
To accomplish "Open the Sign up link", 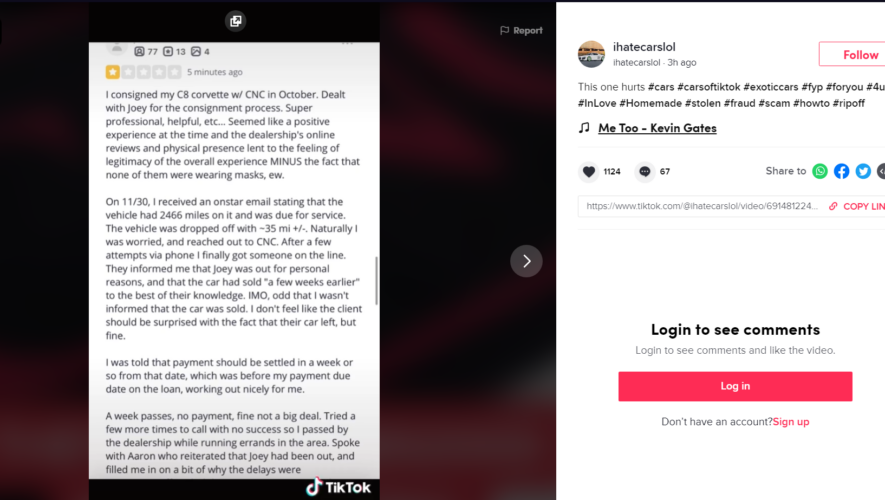I will 791,422.
